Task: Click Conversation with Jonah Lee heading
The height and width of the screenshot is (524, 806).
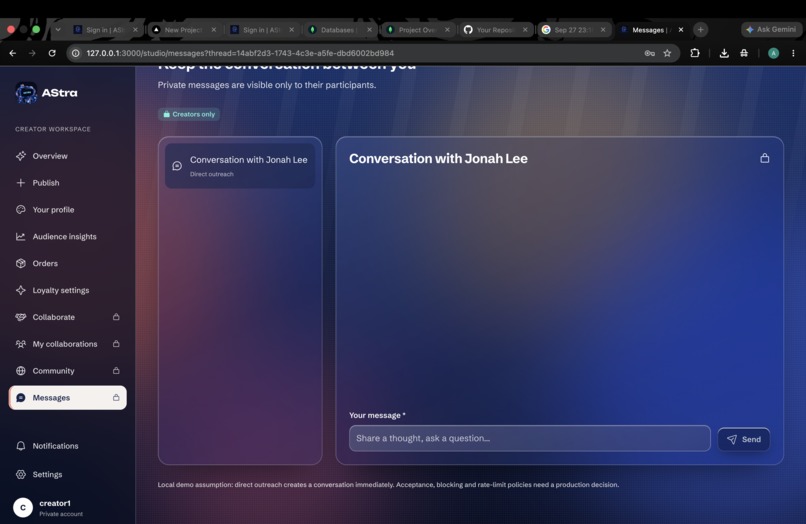Action: 438,158
